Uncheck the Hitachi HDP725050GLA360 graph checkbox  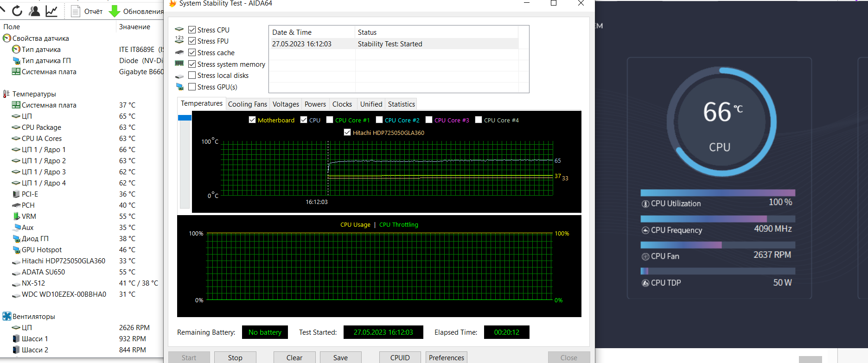(x=347, y=132)
